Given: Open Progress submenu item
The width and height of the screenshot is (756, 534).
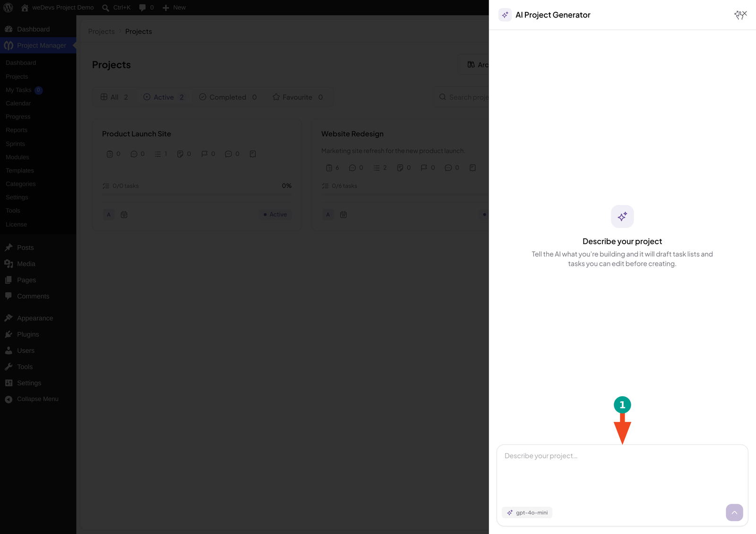Looking at the screenshot, I should point(18,117).
